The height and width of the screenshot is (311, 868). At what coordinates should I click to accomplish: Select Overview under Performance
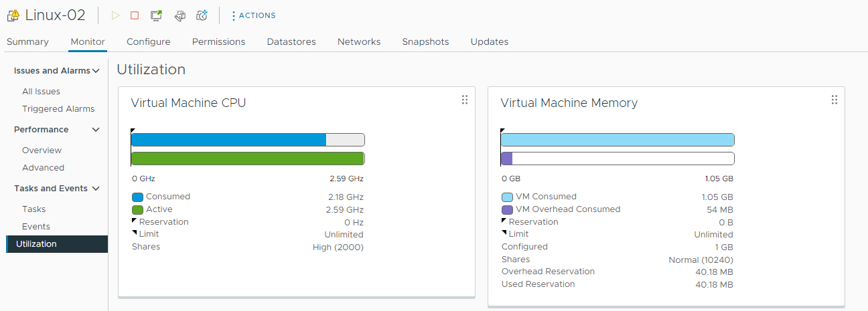pyautogui.click(x=42, y=150)
